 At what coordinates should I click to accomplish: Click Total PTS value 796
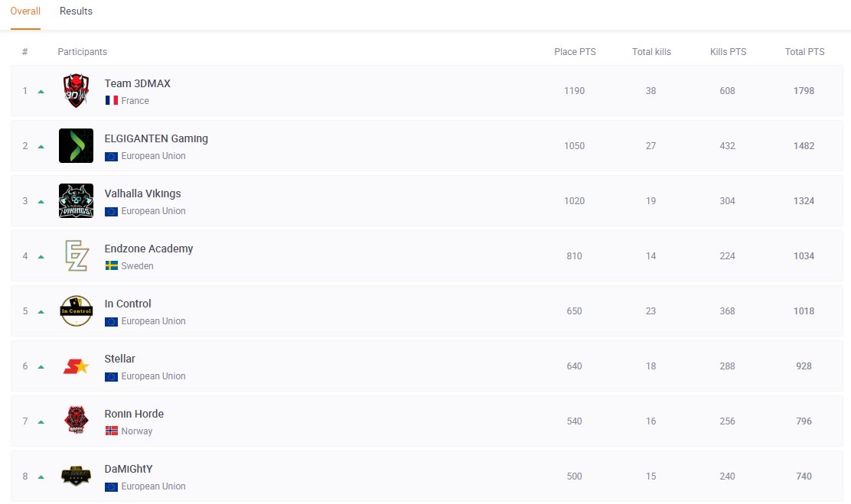pyautogui.click(x=804, y=421)
